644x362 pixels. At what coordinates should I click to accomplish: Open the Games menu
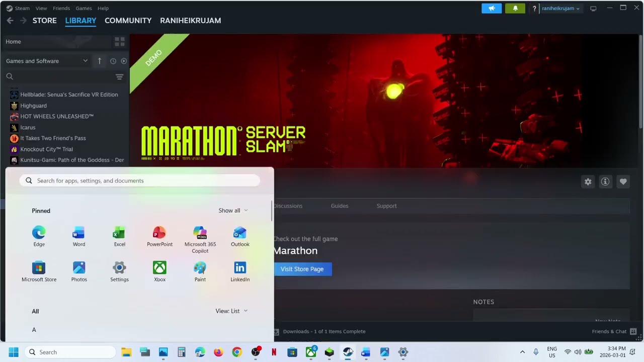click(x=84, y=9)
